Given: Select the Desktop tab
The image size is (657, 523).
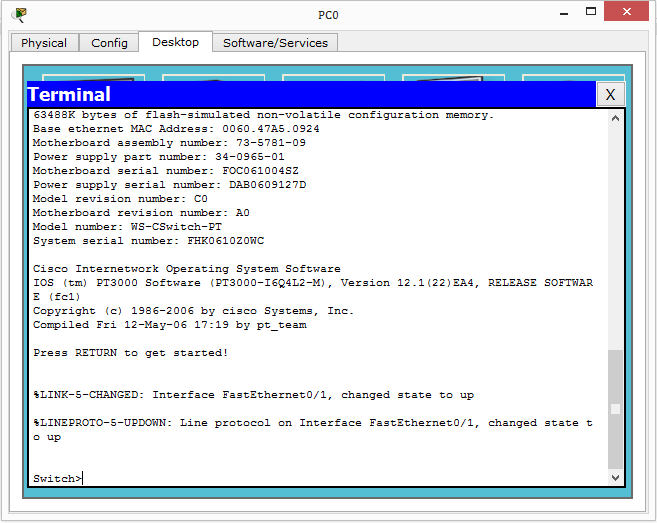Looking at the screenshot, I should click(x=176, y=42).
